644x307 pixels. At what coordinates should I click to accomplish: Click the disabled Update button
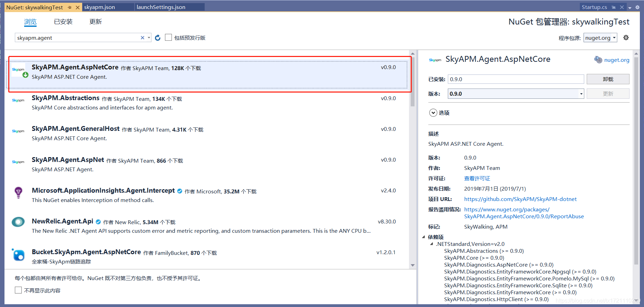pos(608,94)
